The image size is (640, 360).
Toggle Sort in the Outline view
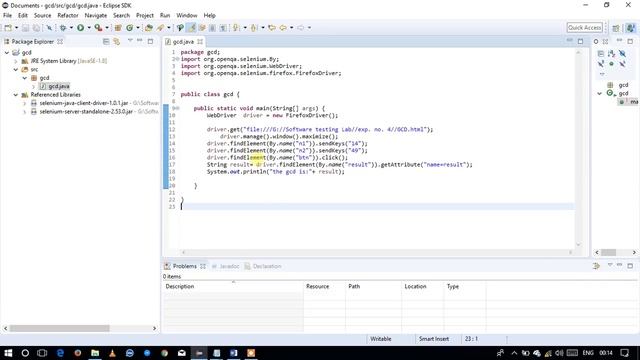click(611, 53)
